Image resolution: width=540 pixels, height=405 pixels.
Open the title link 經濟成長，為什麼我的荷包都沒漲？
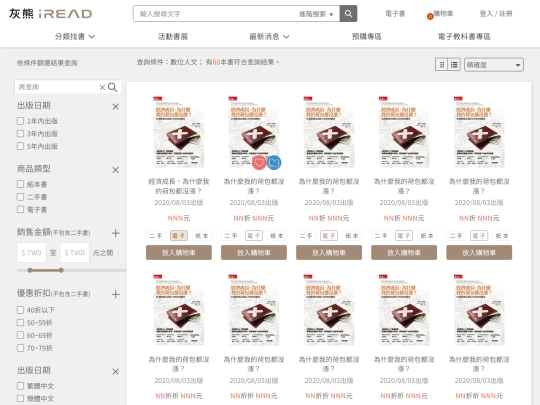(179, 186)
